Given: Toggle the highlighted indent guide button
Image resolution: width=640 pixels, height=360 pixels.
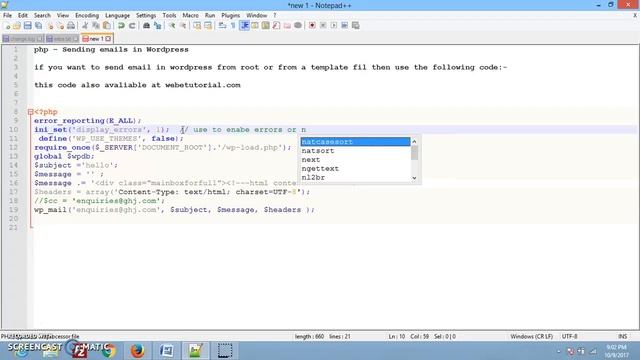Looking at the screenshot, I should [244, 26].
